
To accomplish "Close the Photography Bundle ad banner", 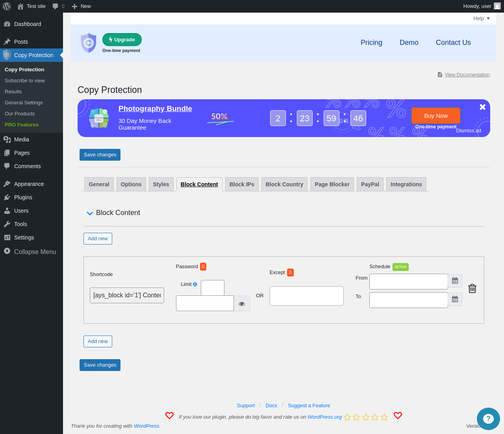I will [482, 107].
